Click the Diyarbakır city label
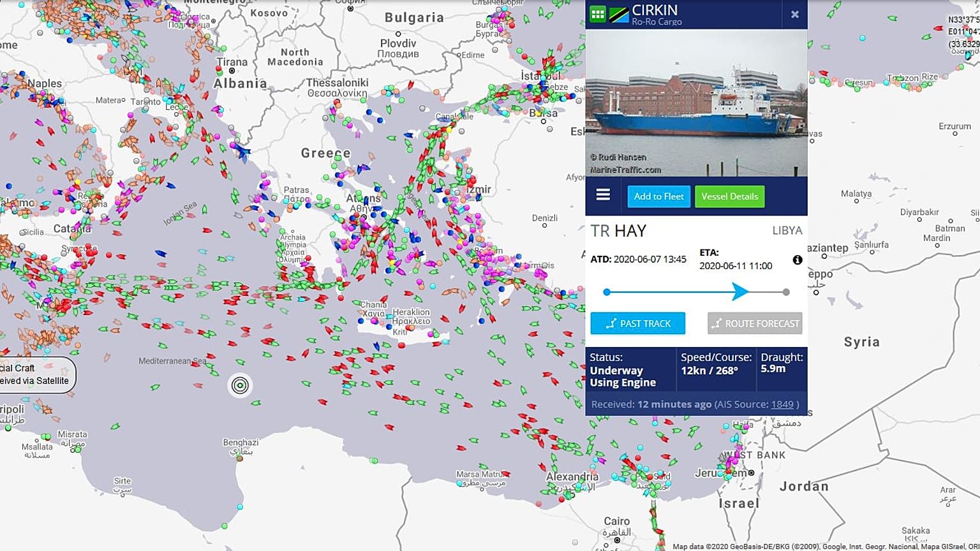980x551 pixels. tap(919, 212)
